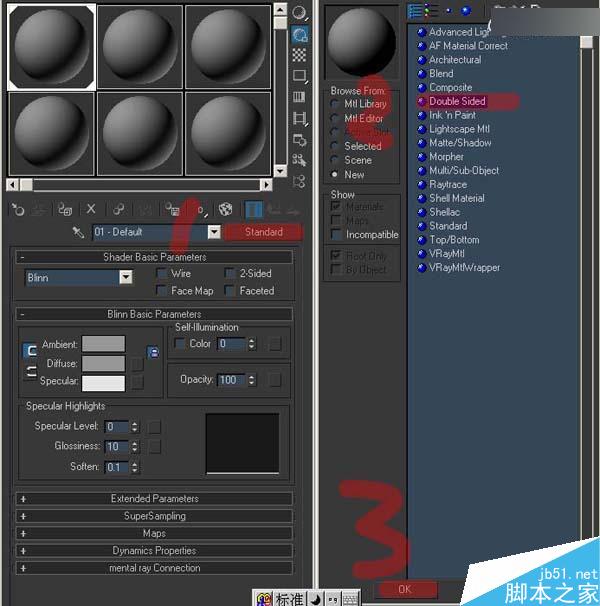Image resolution: width=600 pixels, height=606 pixels.
Task: Select the Scene radio button
Action: tap(334, 160)
